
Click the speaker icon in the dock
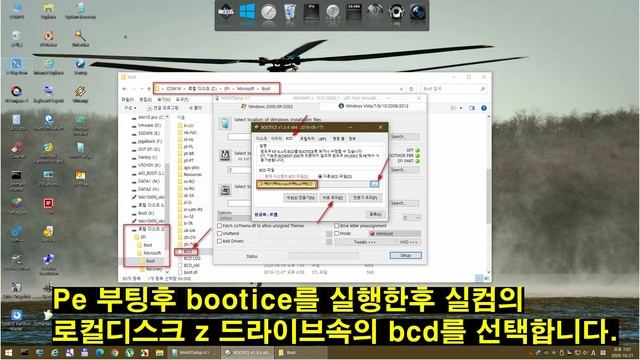(x=396, y=12)
